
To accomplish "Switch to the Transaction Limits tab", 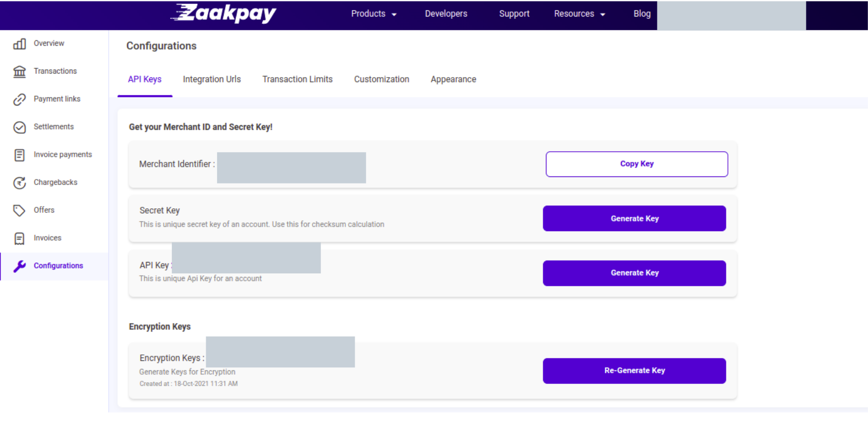I will pyautogui.click(x=297, y=80).
